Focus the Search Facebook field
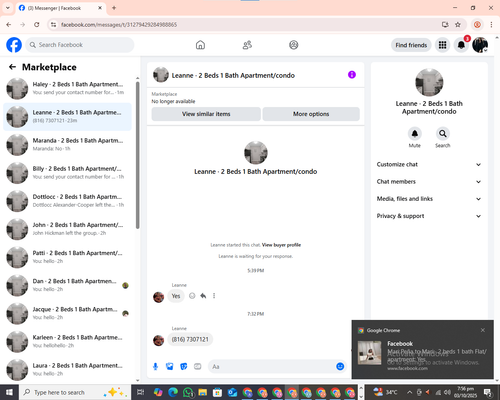Viewport: 500px width, 400px height. tap(80, 45)
